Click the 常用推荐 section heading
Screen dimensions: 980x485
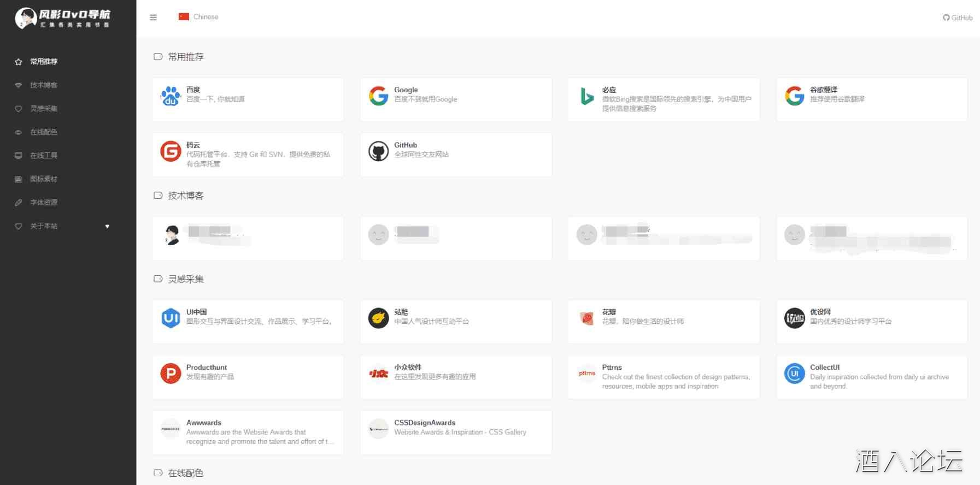pos(186,57)
